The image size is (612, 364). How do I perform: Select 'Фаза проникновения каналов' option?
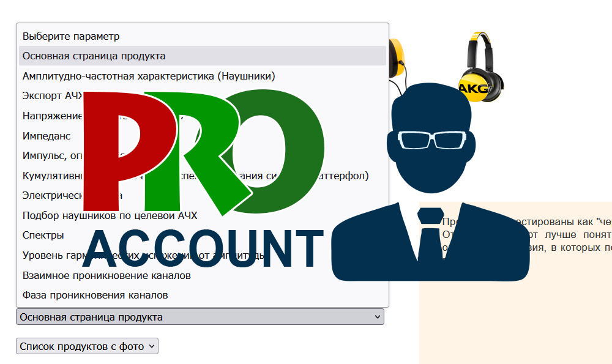95,295
